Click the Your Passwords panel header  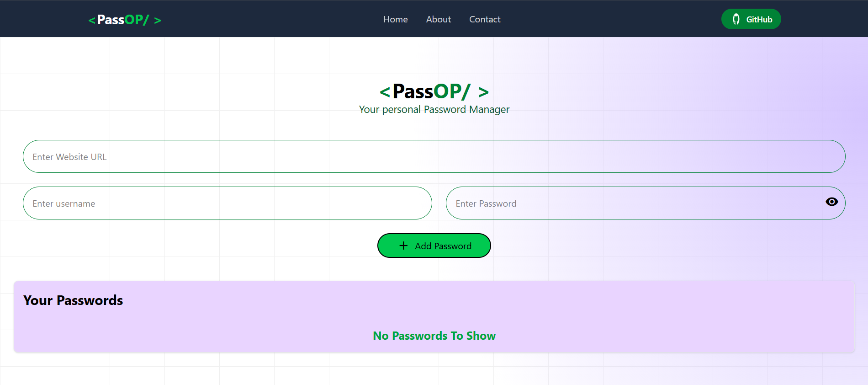click(74, 300)
